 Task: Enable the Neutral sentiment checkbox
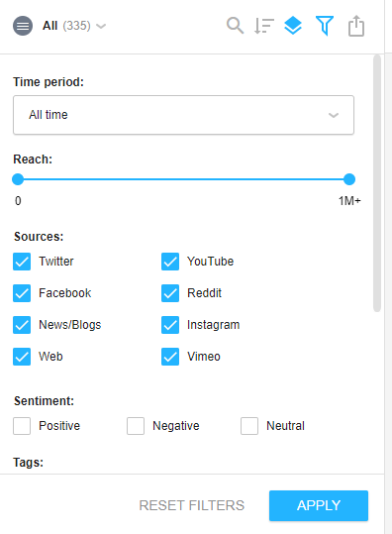coord(249,426)
